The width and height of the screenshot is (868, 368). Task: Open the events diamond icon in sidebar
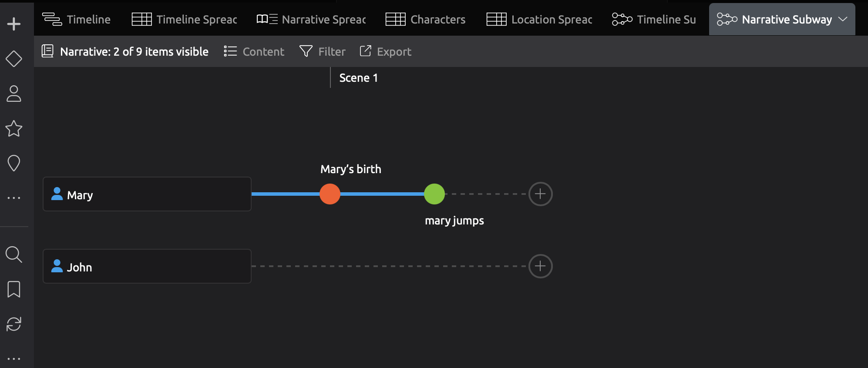[14, 59]
